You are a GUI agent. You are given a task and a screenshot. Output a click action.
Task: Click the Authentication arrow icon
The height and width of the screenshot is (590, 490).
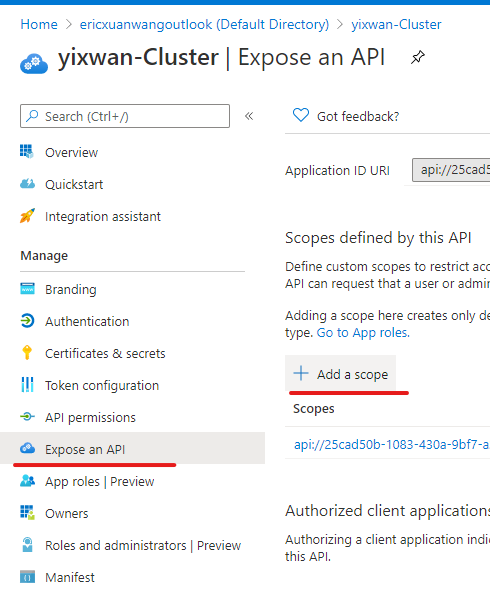pyautogui.click(x=27, y=321)
